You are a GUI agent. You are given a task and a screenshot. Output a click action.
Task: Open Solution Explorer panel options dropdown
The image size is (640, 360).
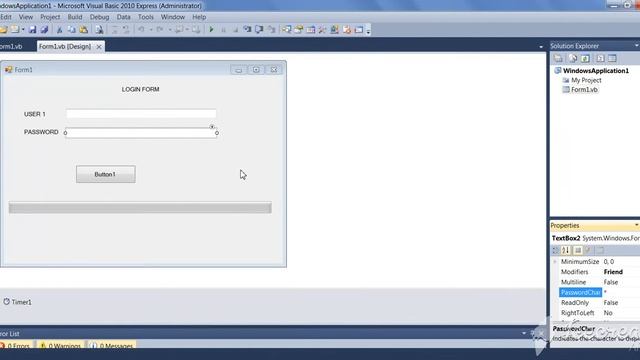[636, 46]
